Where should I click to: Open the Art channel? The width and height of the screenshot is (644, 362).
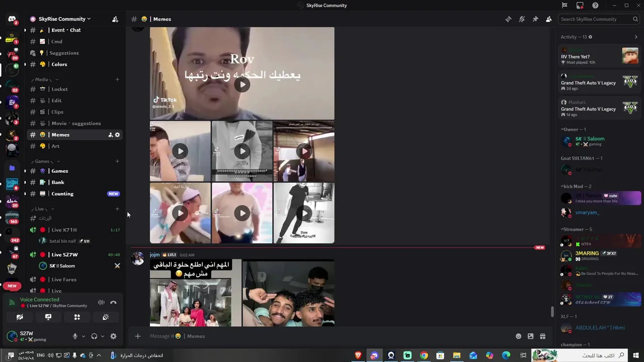click(75, 146)
